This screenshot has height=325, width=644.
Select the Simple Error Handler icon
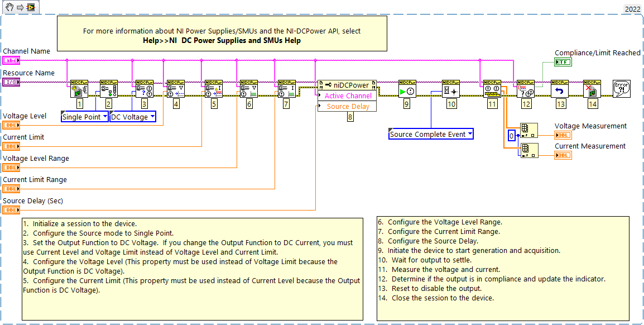621,89
